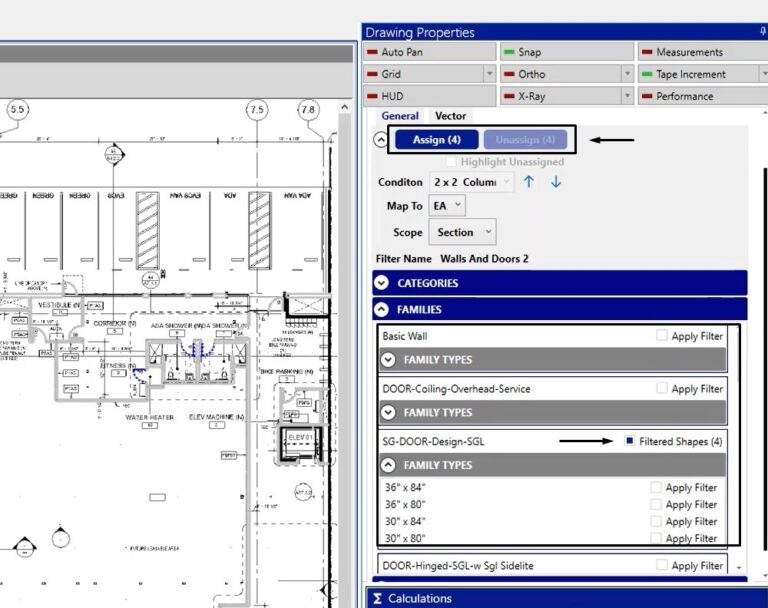This screenshot has height=608, width=768.
Task: Toggle the Tape Increment option
Action: [698, 74]
